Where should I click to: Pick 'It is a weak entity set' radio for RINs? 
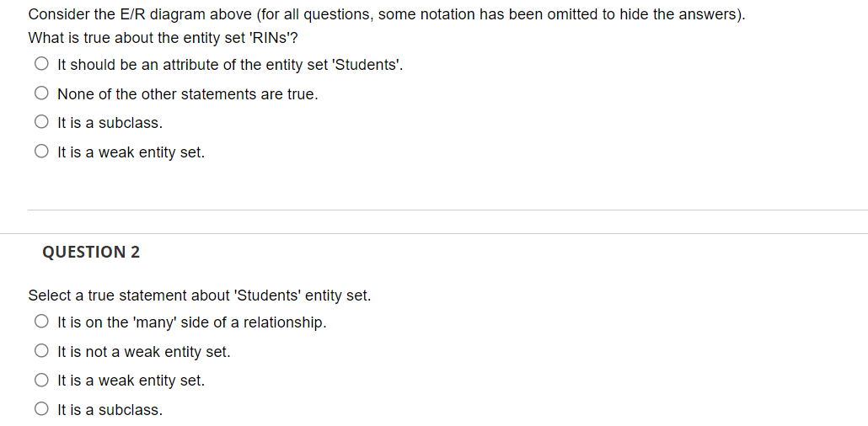pyautogui.click(x=41, y=152)
